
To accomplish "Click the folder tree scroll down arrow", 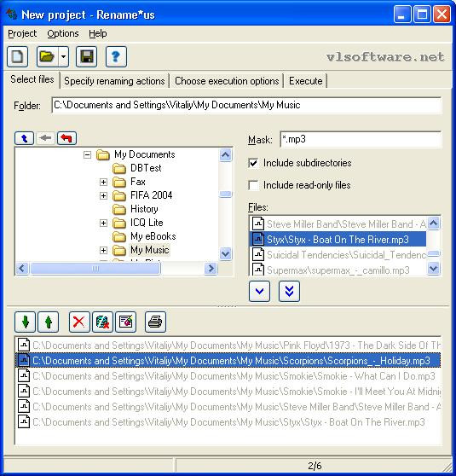I will pos(225,253).
